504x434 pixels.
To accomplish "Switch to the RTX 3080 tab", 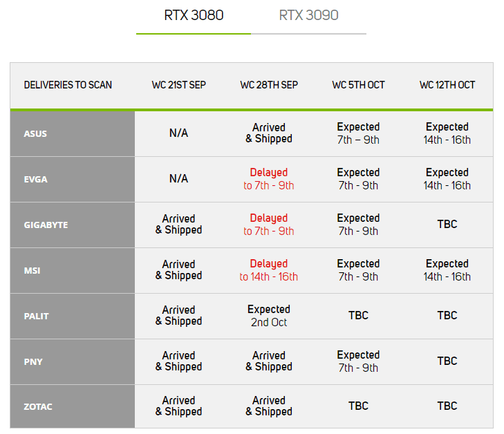I will click(x=194, y=15).
